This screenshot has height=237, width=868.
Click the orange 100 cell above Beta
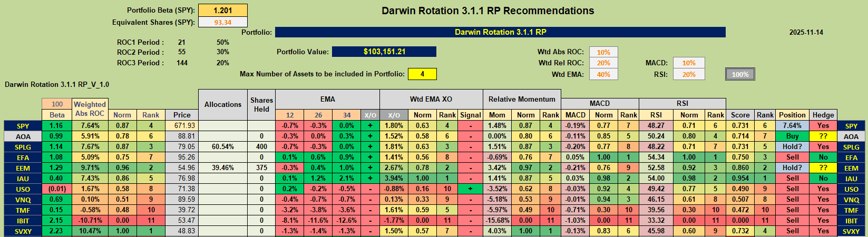point(57,104)
